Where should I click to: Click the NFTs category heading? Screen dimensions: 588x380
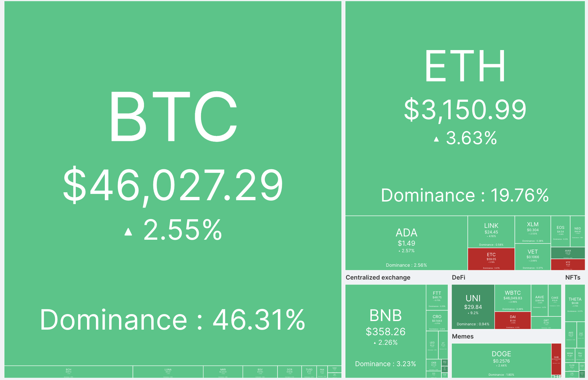click(573, 277)
